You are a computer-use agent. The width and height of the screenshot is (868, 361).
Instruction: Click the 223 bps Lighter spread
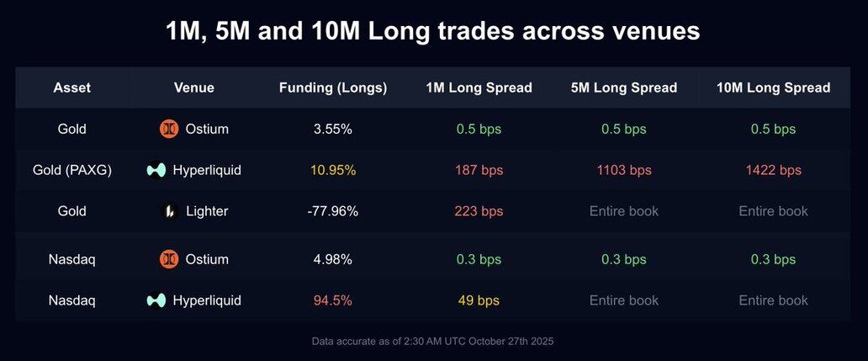click(479, 211)
